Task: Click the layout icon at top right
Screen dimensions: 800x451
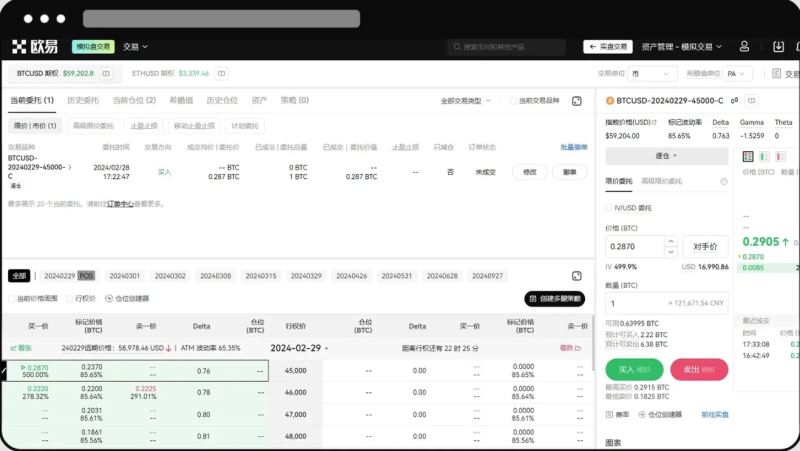Action: pos(777,73)
